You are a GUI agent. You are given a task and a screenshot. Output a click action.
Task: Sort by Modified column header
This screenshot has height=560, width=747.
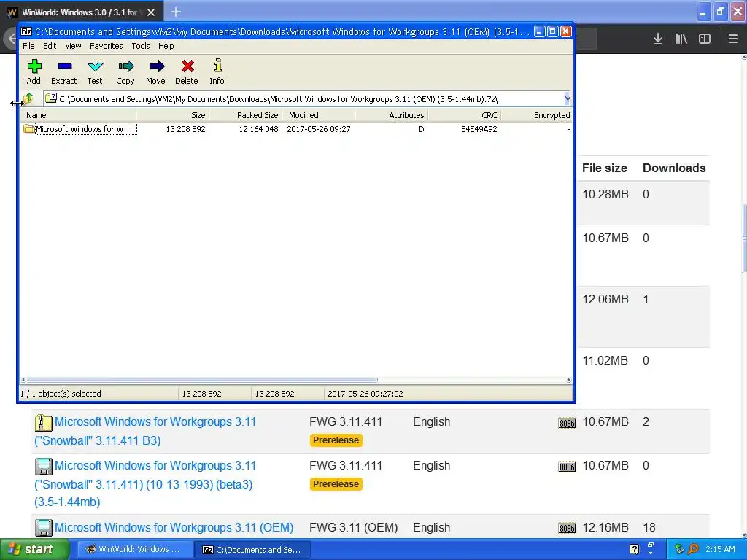[319, 115]
